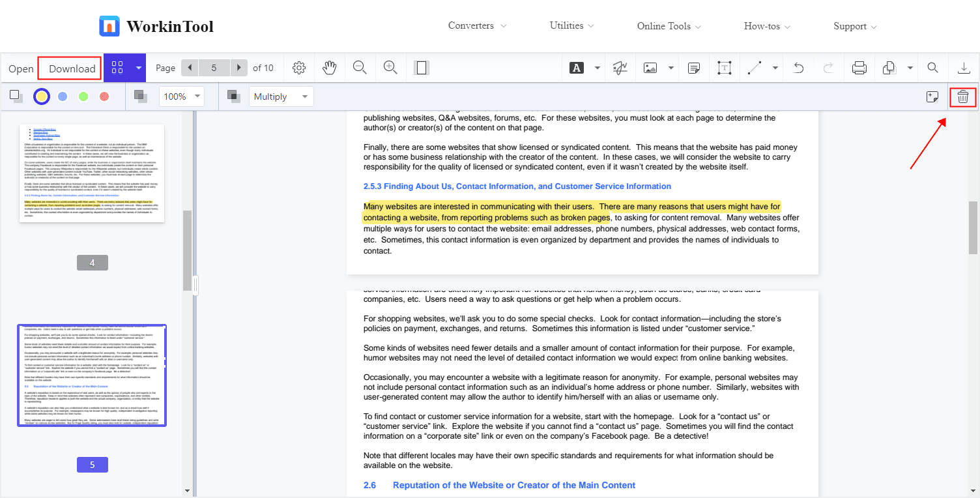This screenshot has height=498, width=980.
Task: Open the search magnifier in toolbar
Action: [x=933, y=68]
